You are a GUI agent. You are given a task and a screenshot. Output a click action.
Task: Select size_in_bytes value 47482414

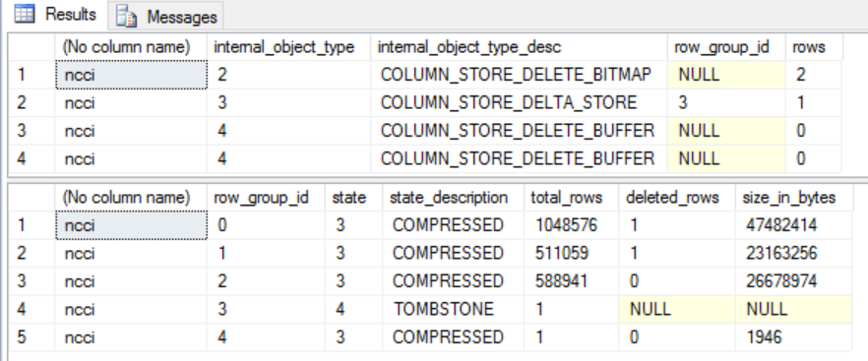coord(794,225)
